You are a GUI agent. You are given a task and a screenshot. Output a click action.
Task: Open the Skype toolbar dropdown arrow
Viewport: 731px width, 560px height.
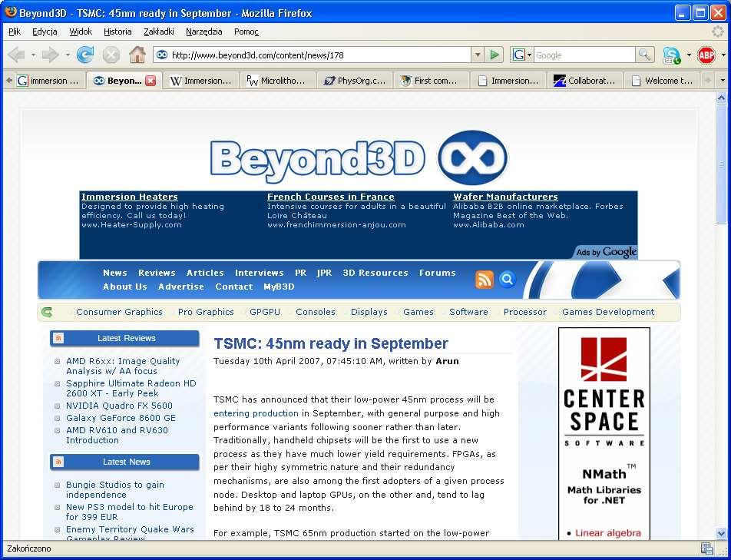tap(689, 55)
